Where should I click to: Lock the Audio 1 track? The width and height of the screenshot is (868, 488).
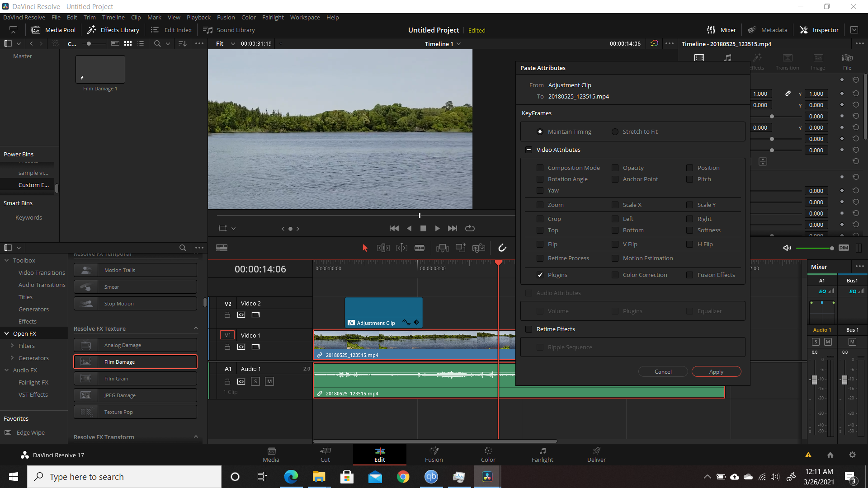[x=227, y=381]
